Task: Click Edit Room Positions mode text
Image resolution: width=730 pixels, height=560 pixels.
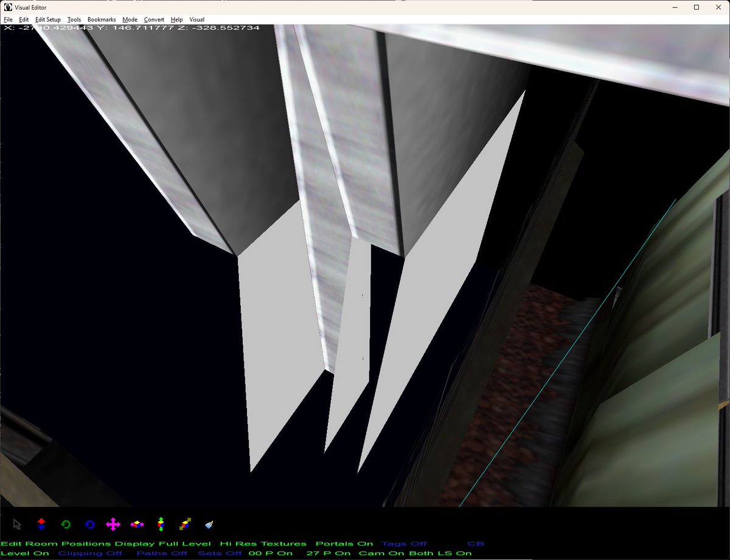Action: click(56, 544)
